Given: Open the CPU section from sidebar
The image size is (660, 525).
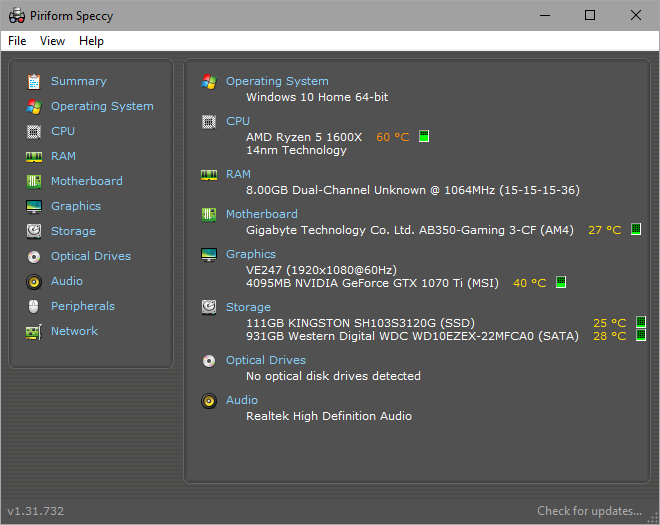Looking at the screenshot, I should click(x=63, y=131).
